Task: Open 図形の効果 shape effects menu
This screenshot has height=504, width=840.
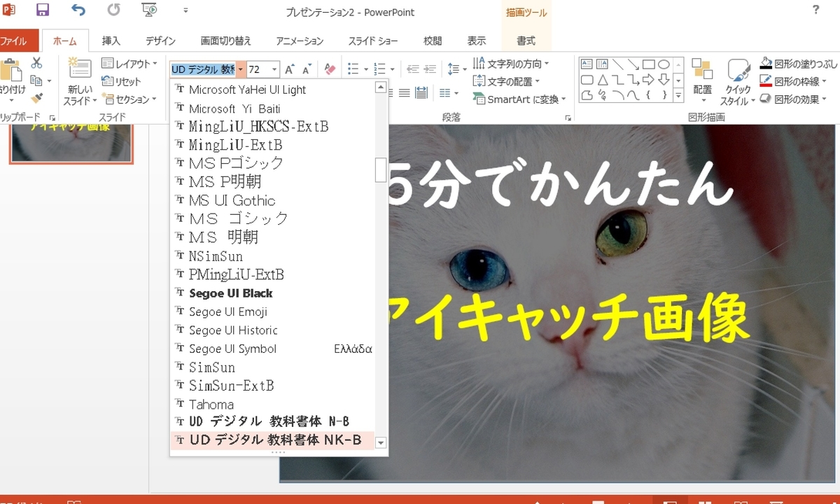Action: [x=794, y=99]
